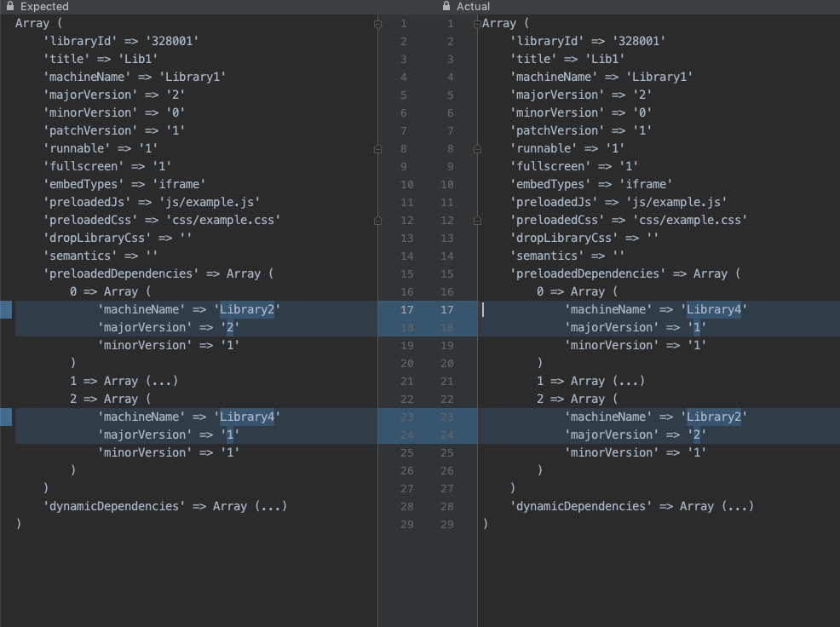
Task: Click 'preloadedCss' => 'css/example.css' in Expected pane
Action: pos(162,221)
